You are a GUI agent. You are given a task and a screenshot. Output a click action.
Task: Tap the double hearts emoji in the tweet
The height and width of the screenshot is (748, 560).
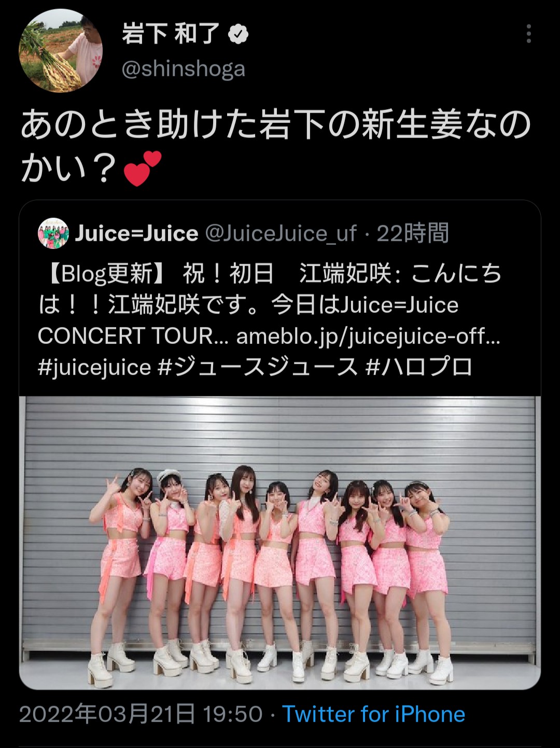pyautogui.click(x=143, y=169)
